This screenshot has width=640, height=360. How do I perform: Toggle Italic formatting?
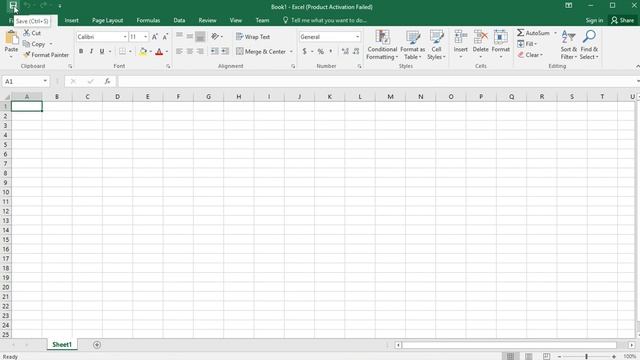(91, 51)
